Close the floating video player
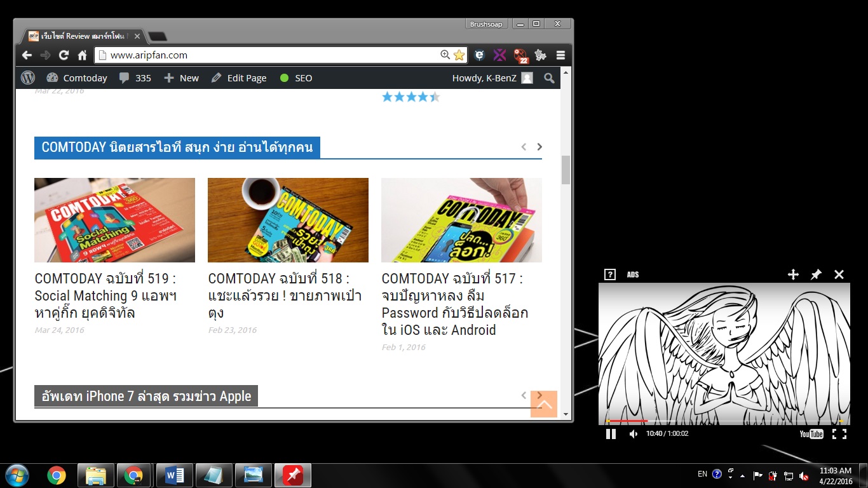Image resolution: width=868 pixels, height=488 pixels. pyautogui.click(x=839, y=274)
